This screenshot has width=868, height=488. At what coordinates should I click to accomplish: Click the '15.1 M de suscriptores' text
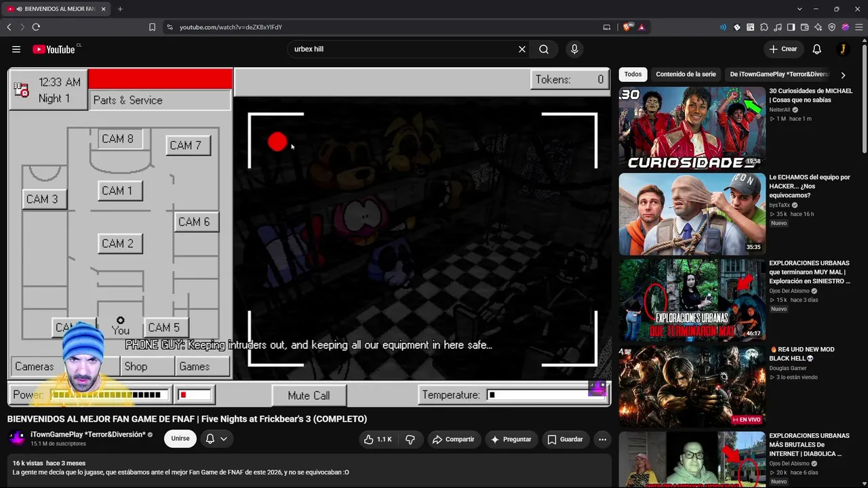point(58,444)
